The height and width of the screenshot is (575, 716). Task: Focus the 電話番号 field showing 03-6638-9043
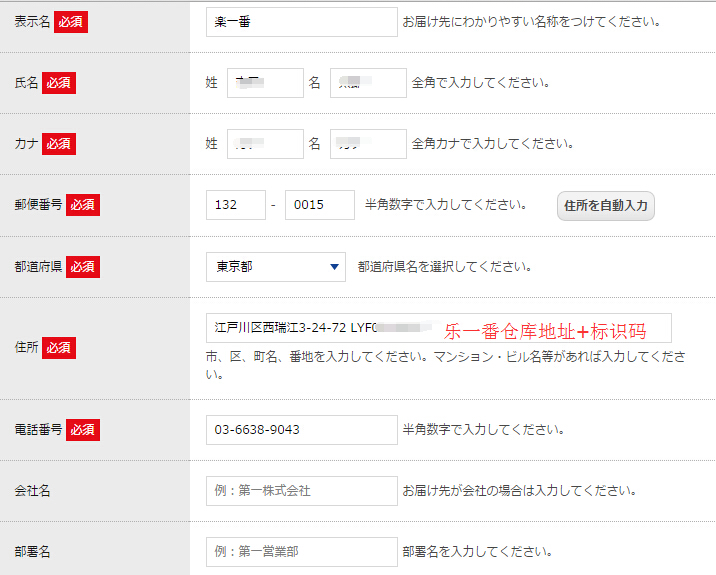click(301, 430)
